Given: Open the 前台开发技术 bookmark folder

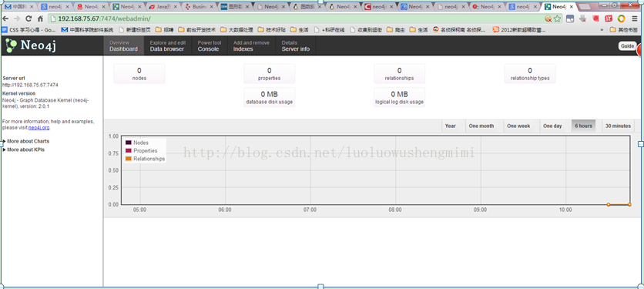Looking at the screenshot, I should 196,29.
